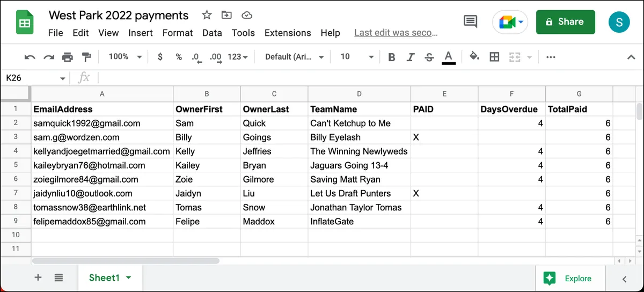
Task: Open the text color picker
Action: pyautogui.click(x=449, y=57)
